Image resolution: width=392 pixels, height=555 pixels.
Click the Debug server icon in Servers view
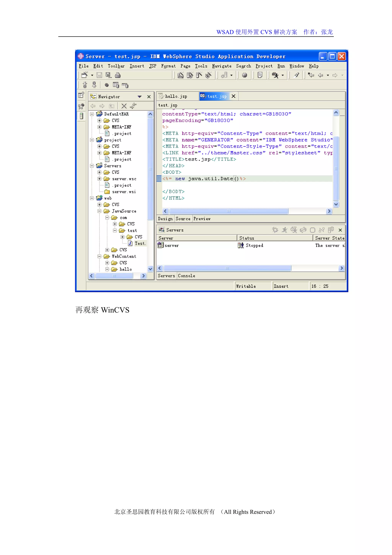275,230
